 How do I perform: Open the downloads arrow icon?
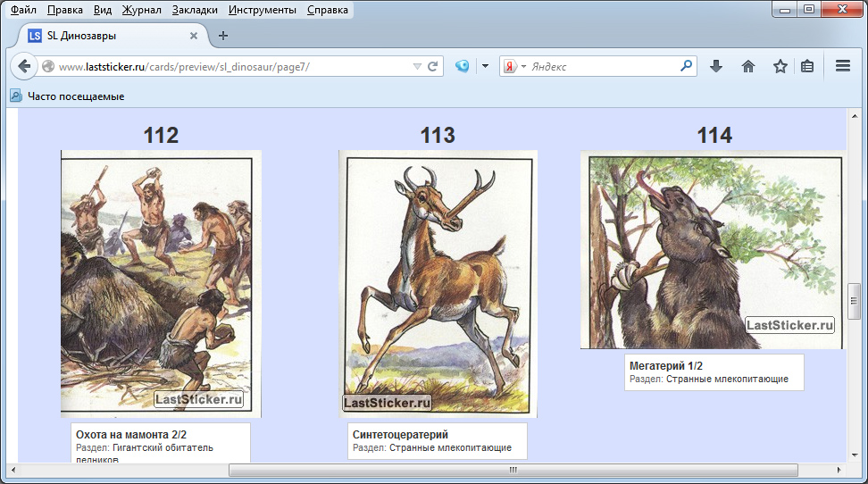tap(715, 66)
